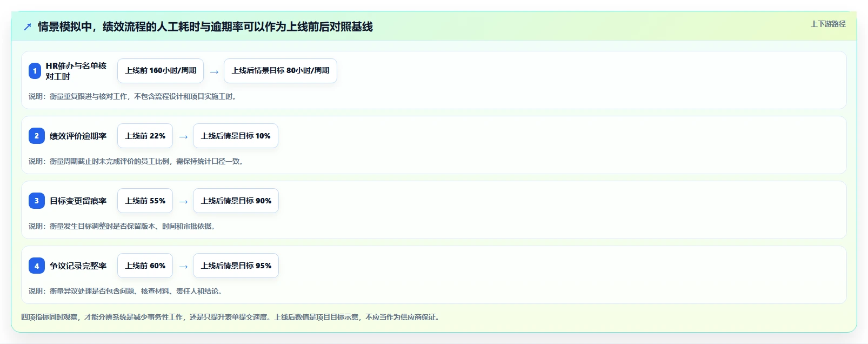Click the 上线后情景目标 10% chip
Viewport: 868px width, 344px height.
tap(236, 136)
